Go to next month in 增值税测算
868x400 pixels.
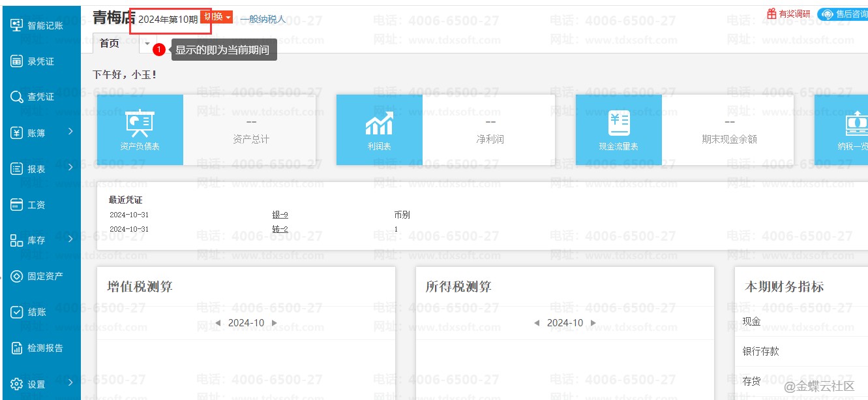pyautogui.click(x=275, y=323)
